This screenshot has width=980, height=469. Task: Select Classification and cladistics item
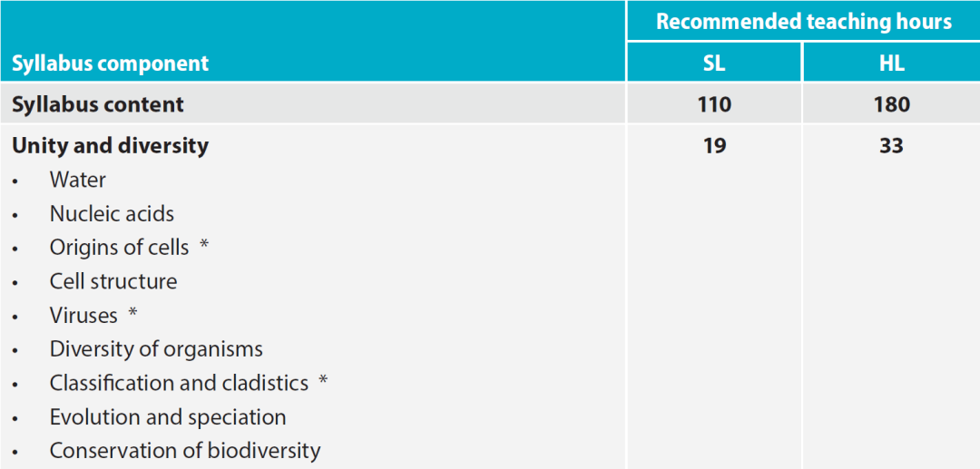[180, 383]
